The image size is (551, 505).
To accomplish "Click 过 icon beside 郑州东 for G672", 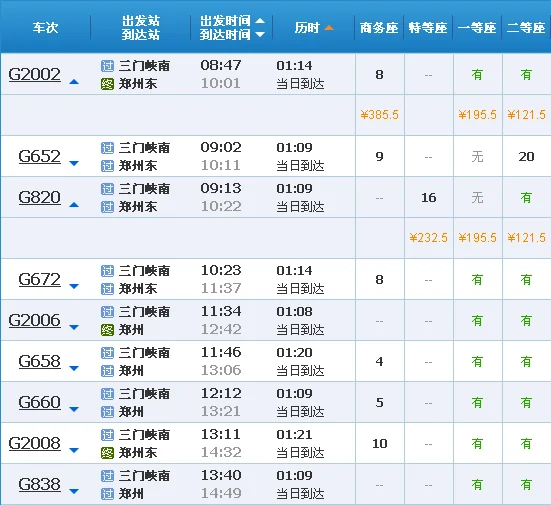I will coord(108,289).
